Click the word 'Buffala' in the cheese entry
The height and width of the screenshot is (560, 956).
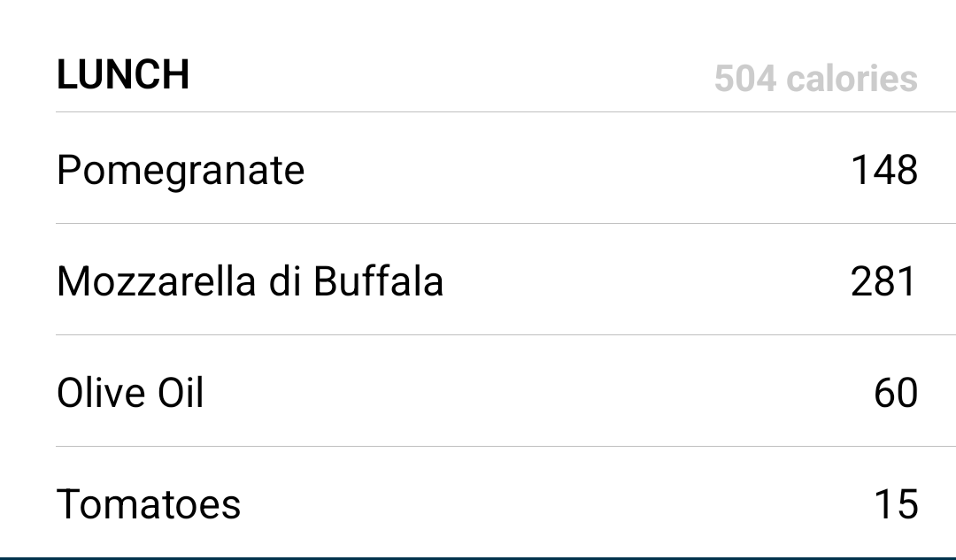[x=378, y=281]
